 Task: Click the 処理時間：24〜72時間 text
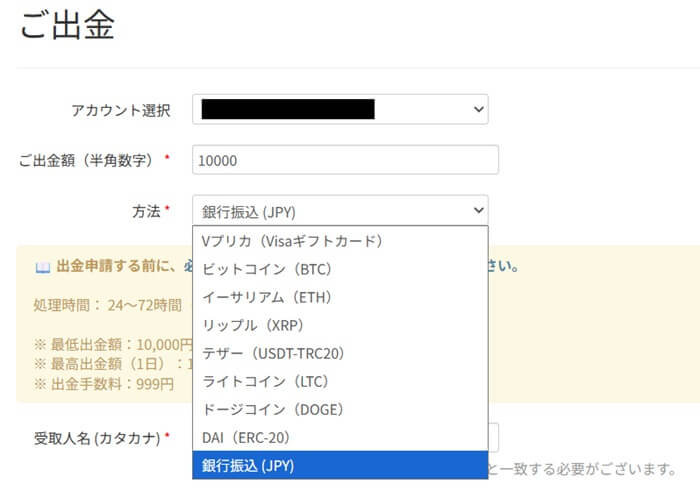click(108, 305)
